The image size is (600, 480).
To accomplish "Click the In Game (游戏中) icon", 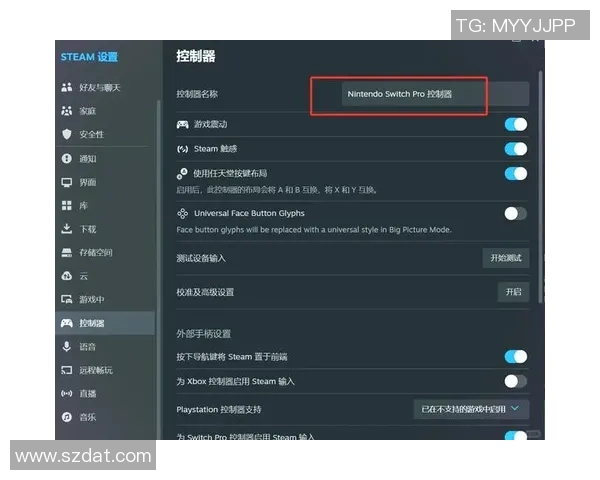I will (x=67, y=299).
